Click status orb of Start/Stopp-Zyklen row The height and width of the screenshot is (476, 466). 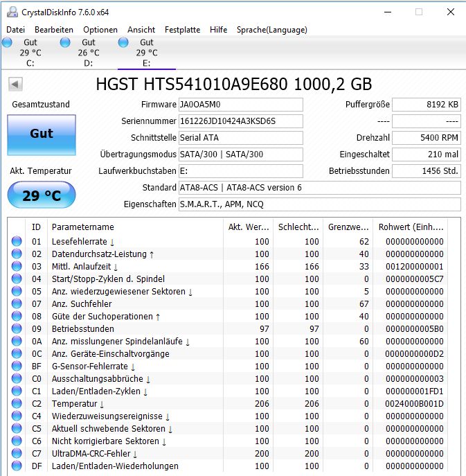[x=17, y=279]
